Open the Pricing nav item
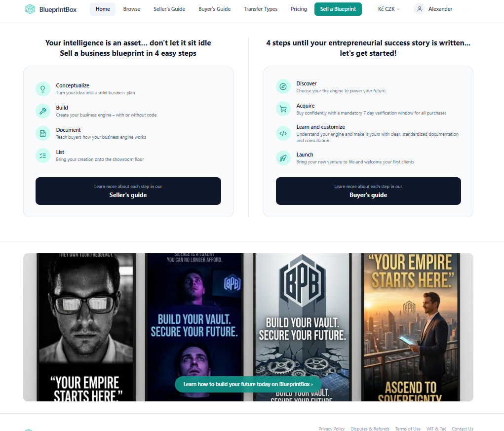The height and width of the screenshot is (431, 504). pyautogui.click(x=299, y=9)
